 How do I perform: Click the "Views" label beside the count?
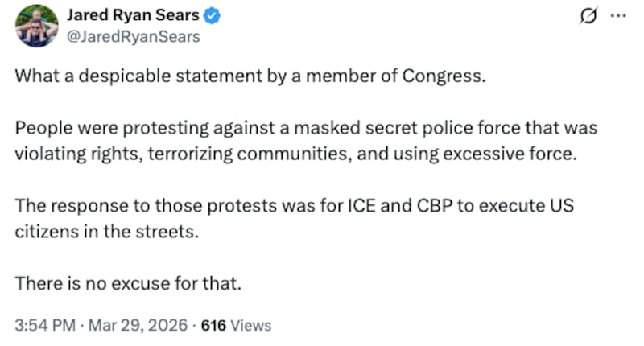[250, 326]
